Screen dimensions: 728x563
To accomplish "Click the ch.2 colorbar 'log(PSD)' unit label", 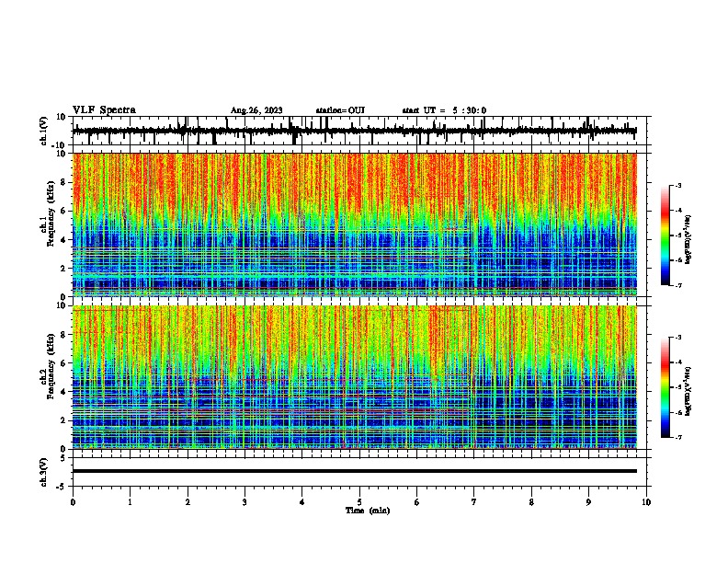I will 688,392.
